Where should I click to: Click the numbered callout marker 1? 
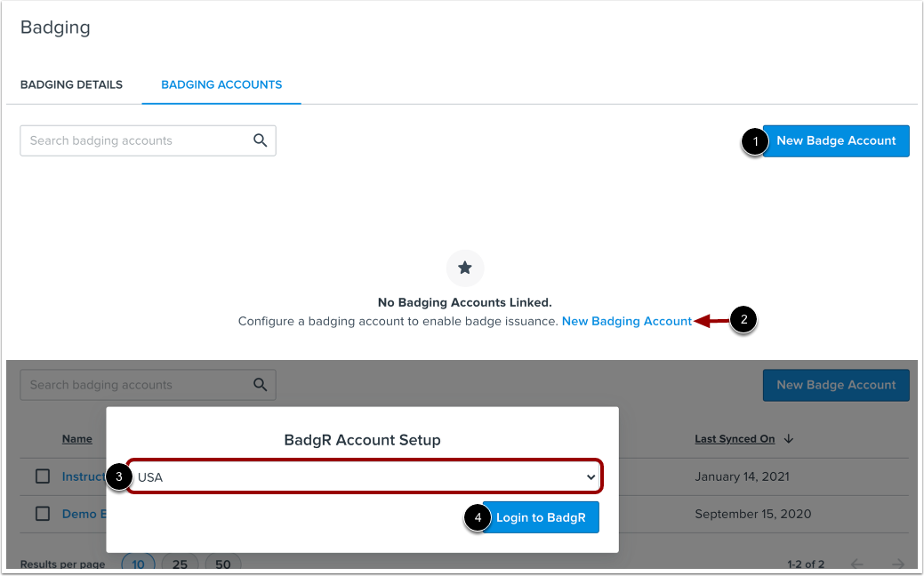[x=755, y=142]
